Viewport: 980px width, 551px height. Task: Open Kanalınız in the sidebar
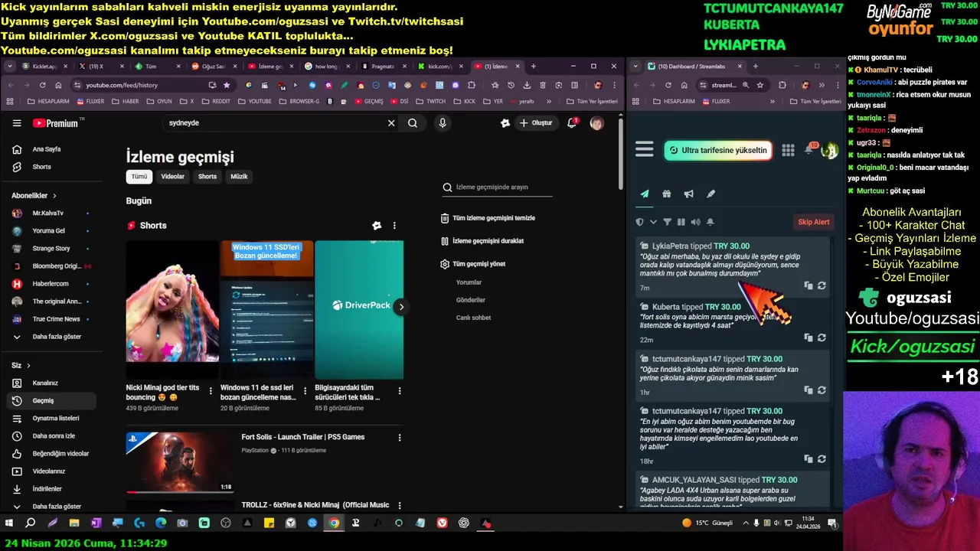(45, 383)
